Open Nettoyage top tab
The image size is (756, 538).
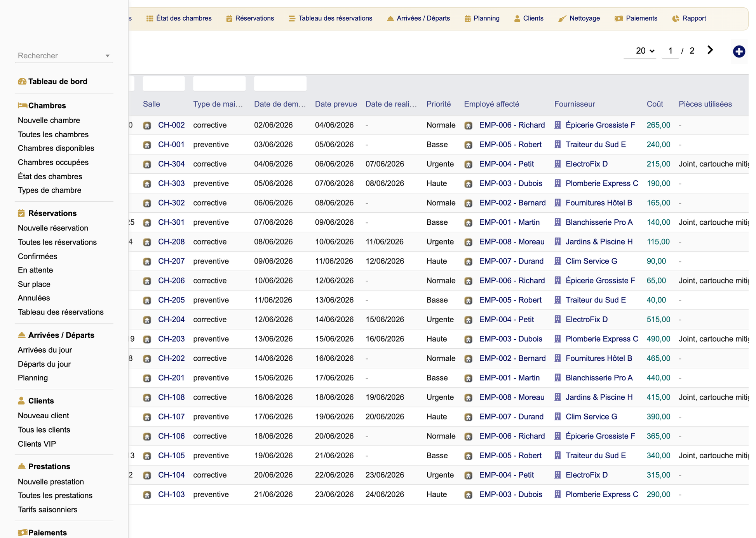point(579,18)
